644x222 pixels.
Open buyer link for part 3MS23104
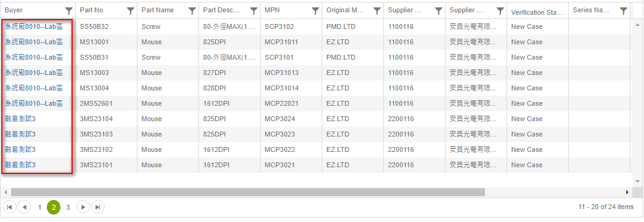point(20,119)
